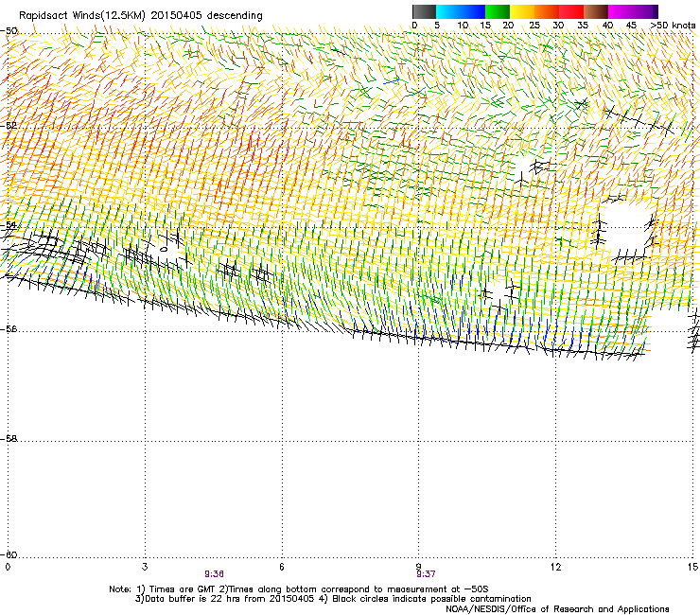Click the purple time stamp '9:37'
Viewport: 700px width, 615px height.
pos(426,574)
